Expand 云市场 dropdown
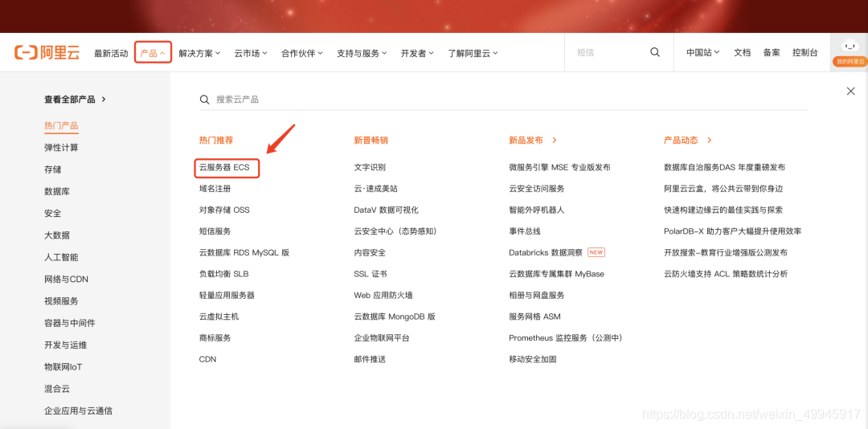Viewport: 868px width, 429px height. click(x=251, y=53)
